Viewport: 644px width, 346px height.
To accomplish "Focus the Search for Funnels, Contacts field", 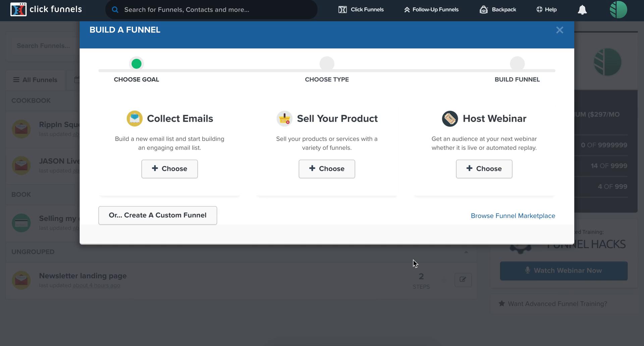I will click(211, 10).
